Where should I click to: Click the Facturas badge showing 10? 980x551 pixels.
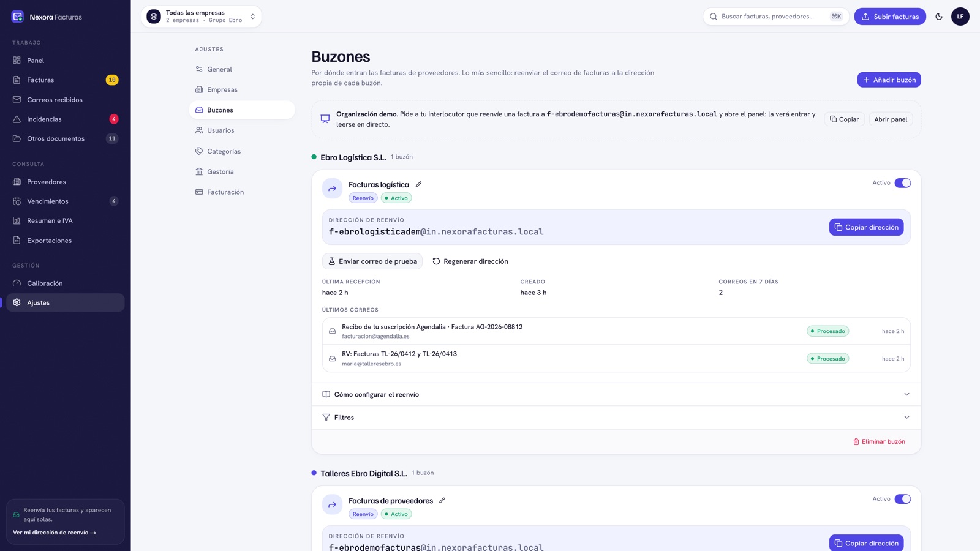point(112,80)
